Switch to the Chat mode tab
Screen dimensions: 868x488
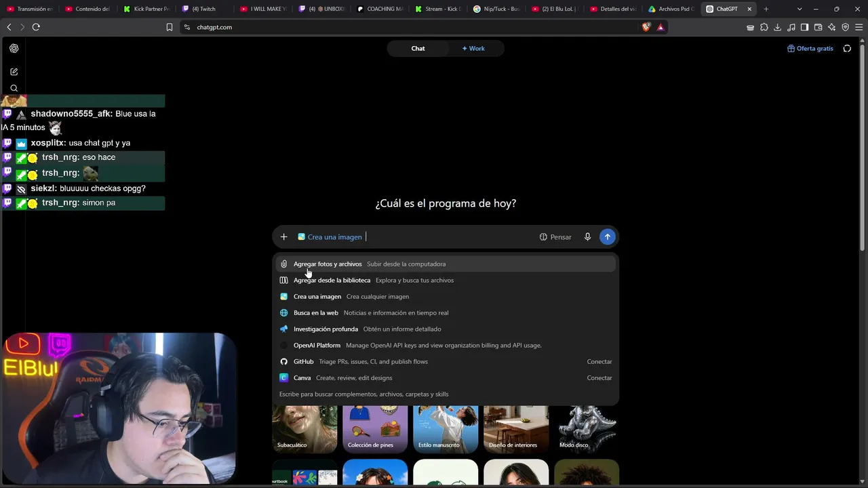point(418,49)
